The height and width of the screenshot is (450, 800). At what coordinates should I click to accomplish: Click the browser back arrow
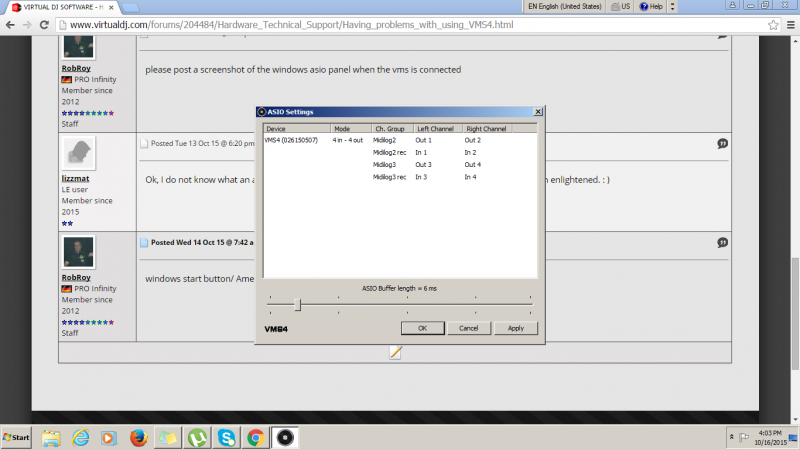click(10, 24)
